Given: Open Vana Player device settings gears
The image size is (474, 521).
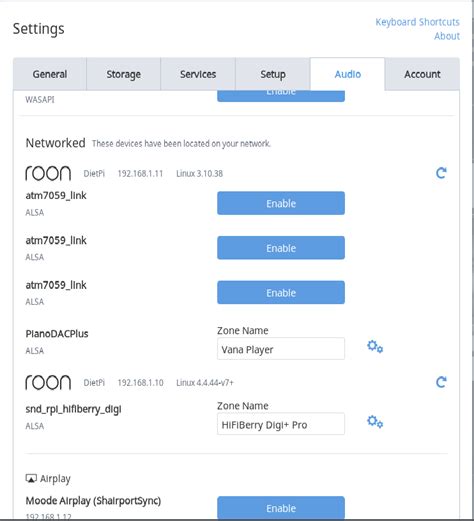Looking at the screenshot, I should point(375,347).
